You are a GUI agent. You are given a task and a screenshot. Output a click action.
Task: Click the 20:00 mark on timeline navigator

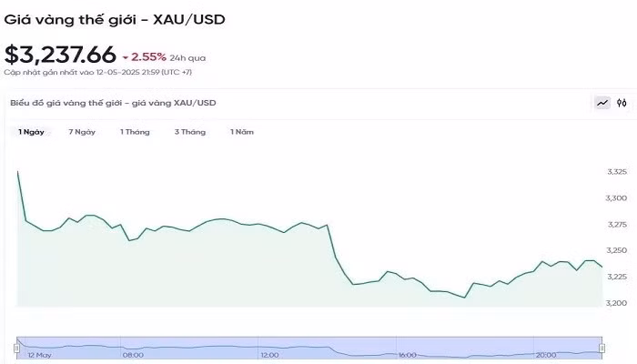(x=545, y=355)
